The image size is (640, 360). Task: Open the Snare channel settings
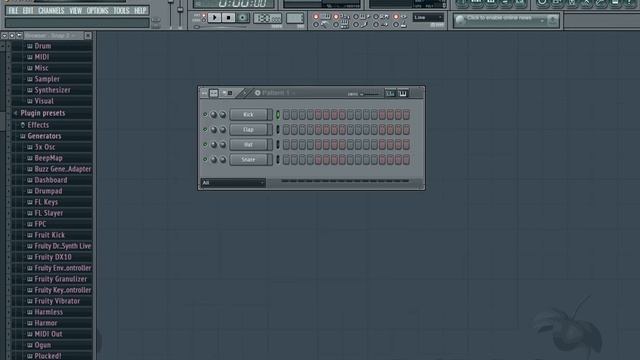tap(248, 160)
